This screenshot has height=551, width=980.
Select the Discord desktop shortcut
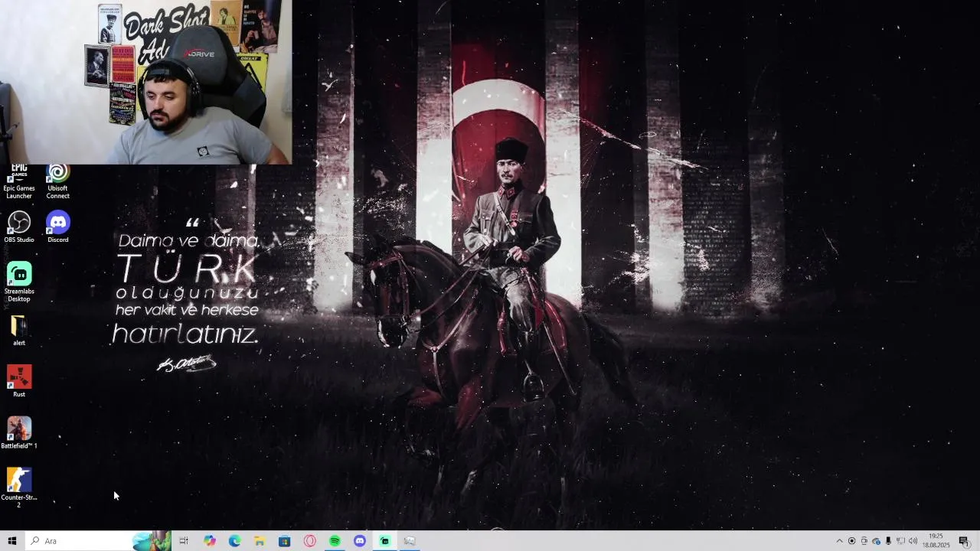(x=57, y=227)
